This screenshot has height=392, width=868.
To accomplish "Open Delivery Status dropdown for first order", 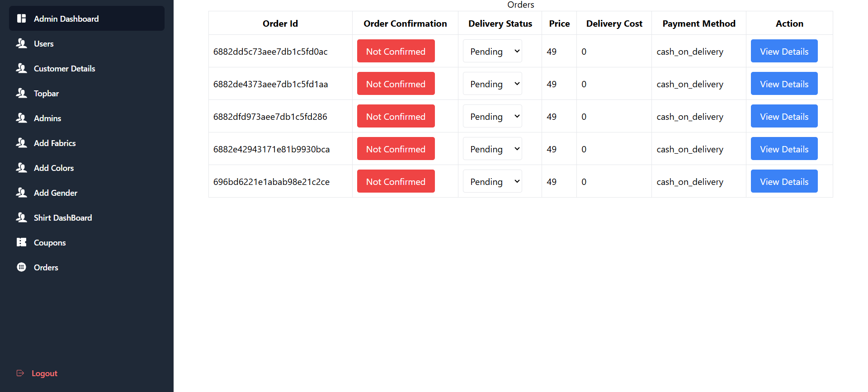I will coord(492,51).
